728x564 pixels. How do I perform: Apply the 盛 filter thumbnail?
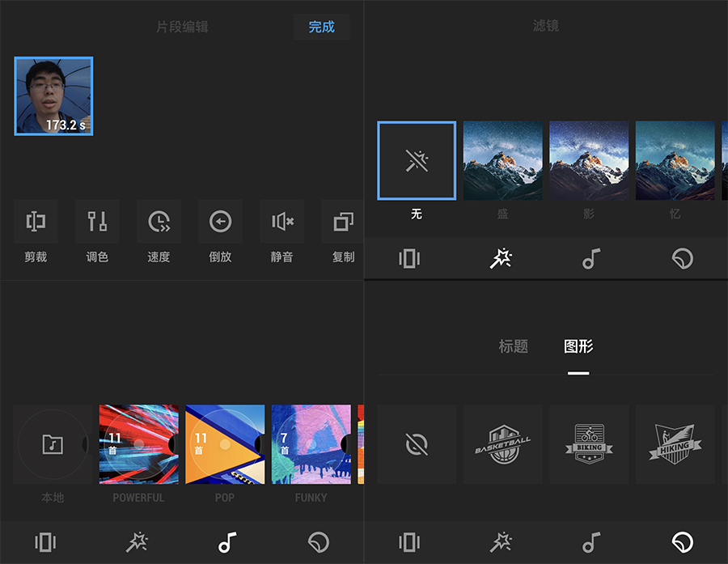502,160
